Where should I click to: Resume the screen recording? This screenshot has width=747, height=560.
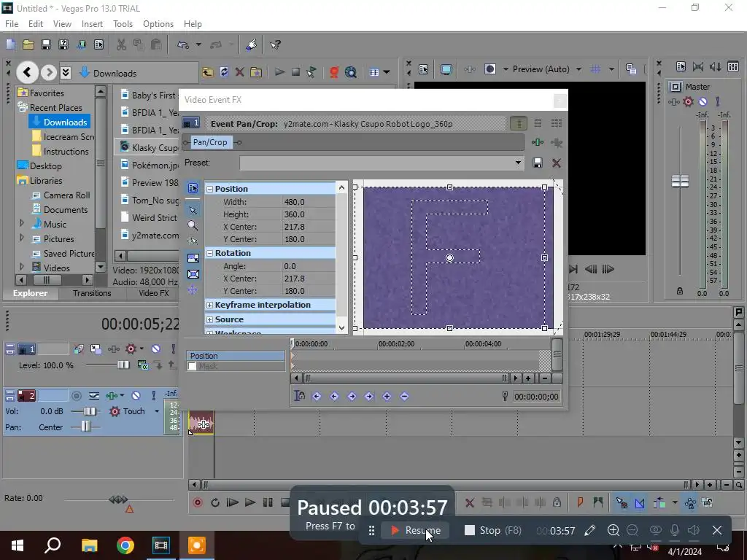[415, 531]
